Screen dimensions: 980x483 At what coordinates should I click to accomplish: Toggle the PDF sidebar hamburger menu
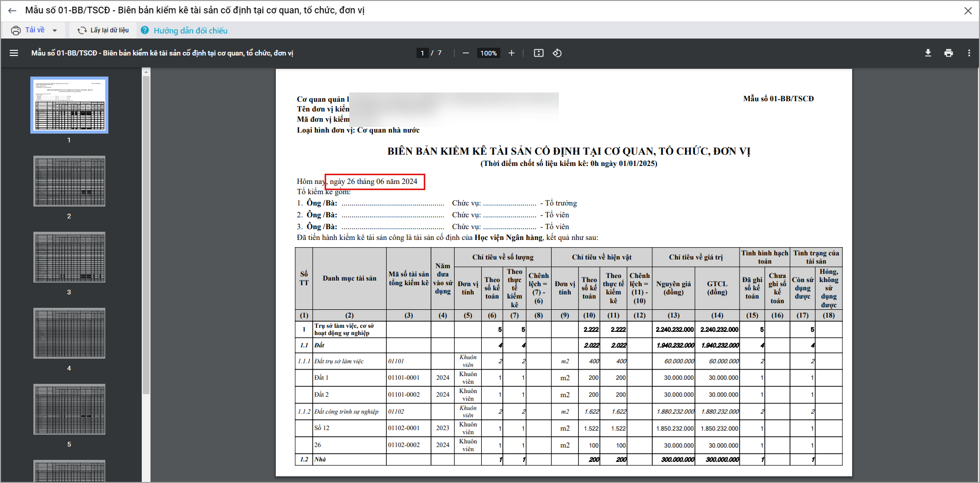pyautogui.click(x=14, y=53)
